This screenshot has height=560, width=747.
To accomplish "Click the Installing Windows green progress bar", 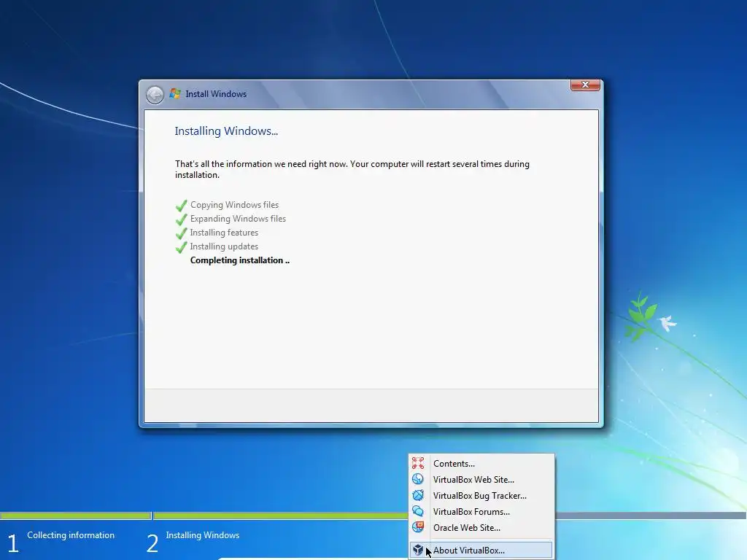I will (x=281, y=516).
